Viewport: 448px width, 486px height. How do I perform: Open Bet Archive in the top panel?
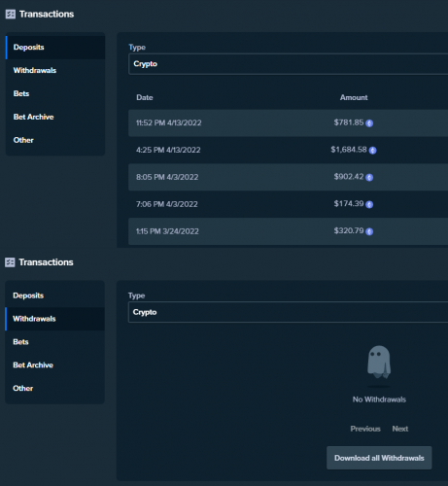point(55,117)
